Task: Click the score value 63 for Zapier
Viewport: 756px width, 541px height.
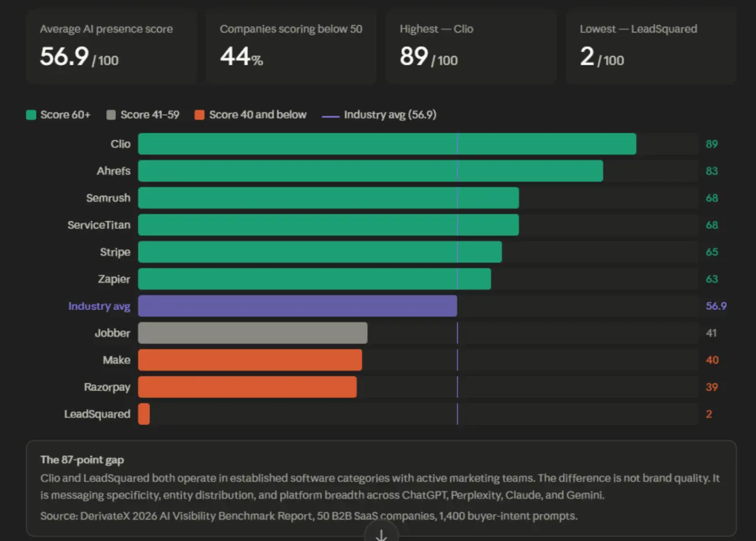Action: coord(712,279)
